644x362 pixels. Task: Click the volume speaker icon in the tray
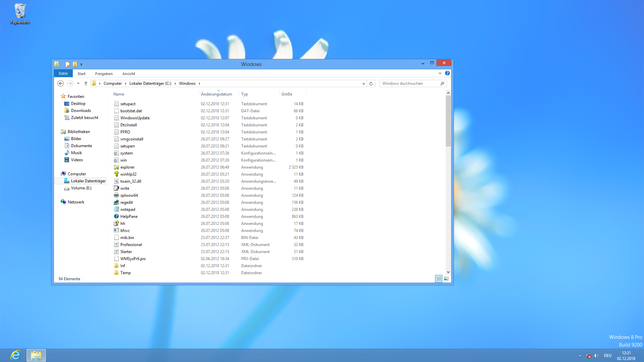(596, 356)
